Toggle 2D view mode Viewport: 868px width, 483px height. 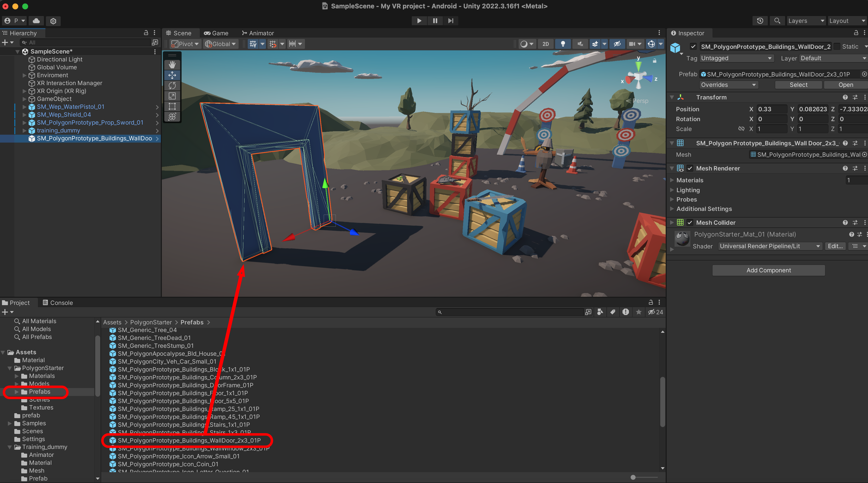click(546, 44)
